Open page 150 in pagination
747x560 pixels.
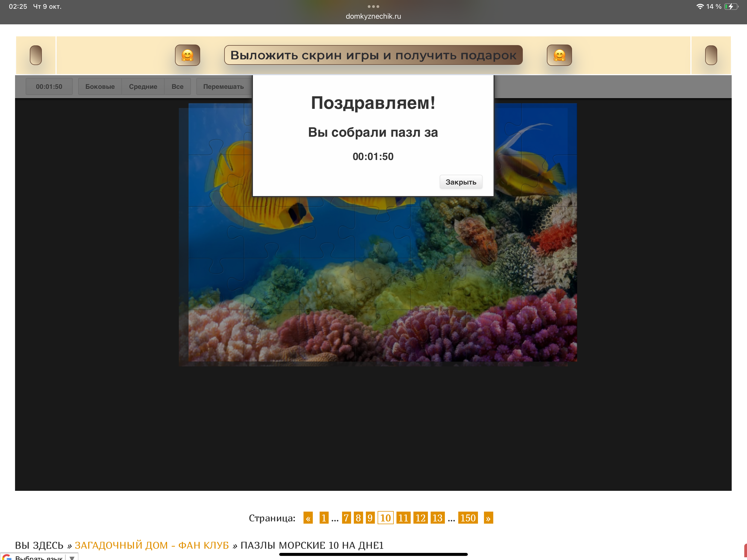coord(468,518)
